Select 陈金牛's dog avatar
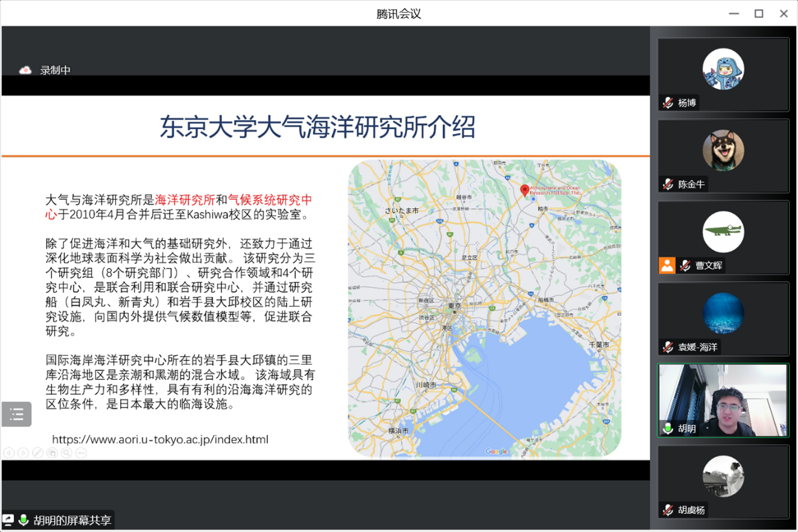This screenshot has height=532, width=798. click(x=723, y=151)
